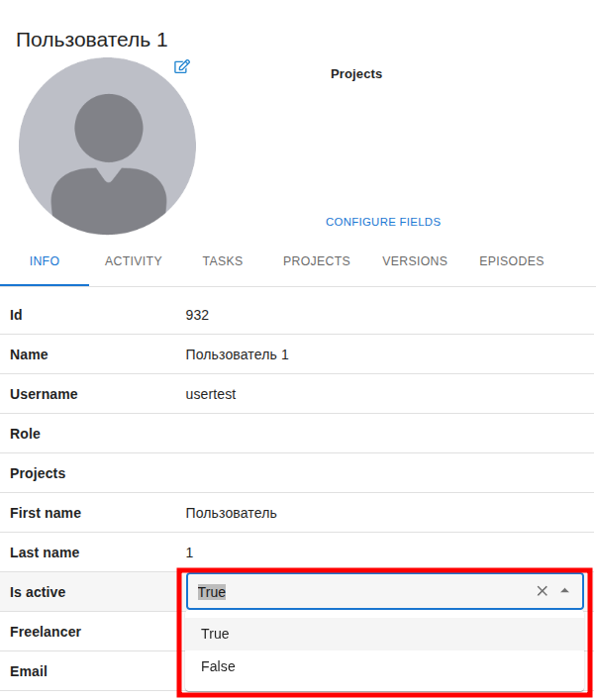Click the empty Role field row

coord(297,434)
